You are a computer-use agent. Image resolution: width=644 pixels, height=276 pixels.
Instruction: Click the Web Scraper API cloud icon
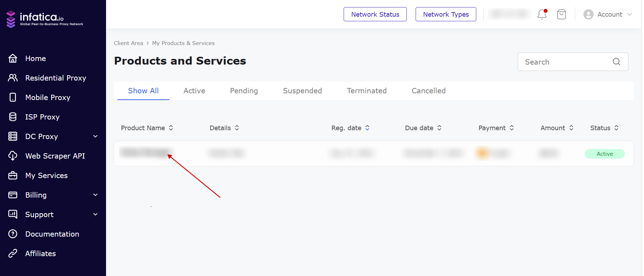tap(13, 156)
